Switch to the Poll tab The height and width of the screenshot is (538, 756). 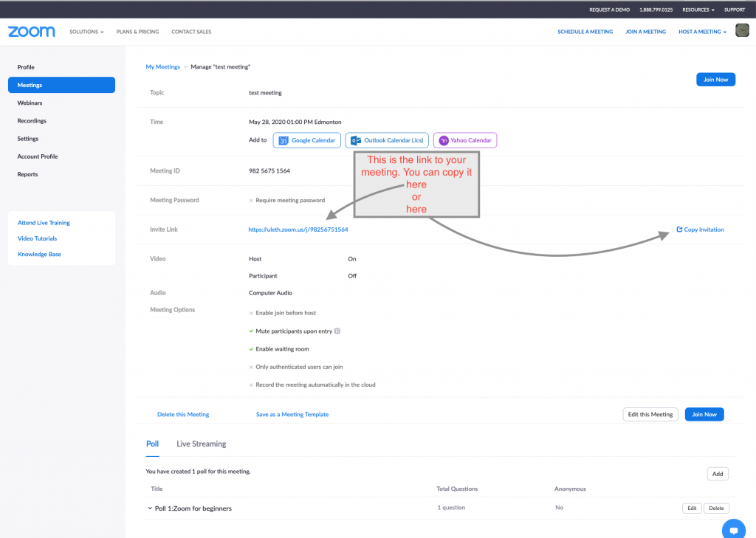pyautogui.click(x=152, y=444)
